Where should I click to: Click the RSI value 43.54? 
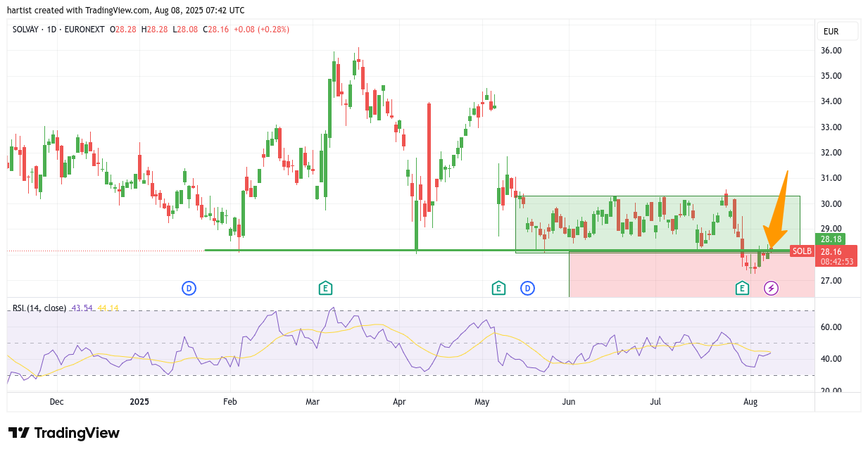[x=82, y=308]
